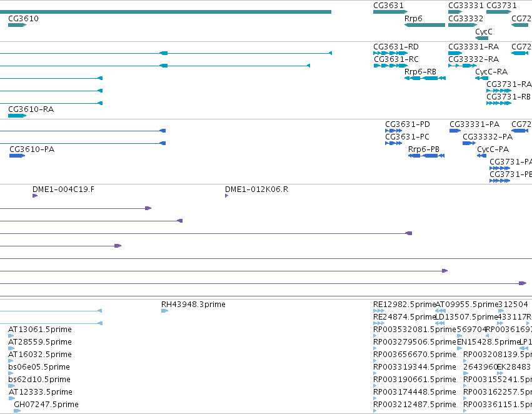Select EST AT09955.5prime
This screenshot has height=414, width=532.
pos(440,311)
